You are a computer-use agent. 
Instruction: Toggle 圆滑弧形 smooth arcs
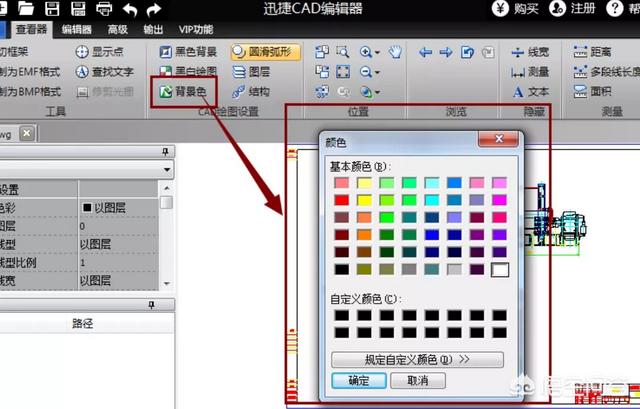tap(266, 52)
